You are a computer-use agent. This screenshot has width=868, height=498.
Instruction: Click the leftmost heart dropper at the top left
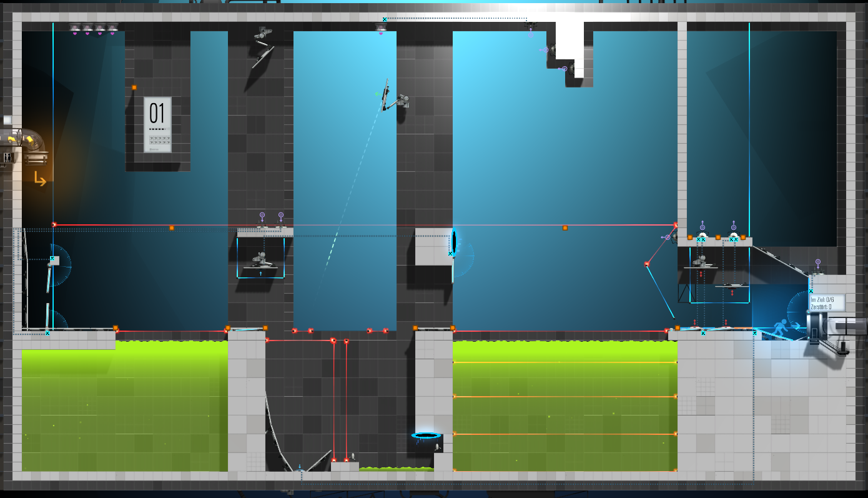75,29
